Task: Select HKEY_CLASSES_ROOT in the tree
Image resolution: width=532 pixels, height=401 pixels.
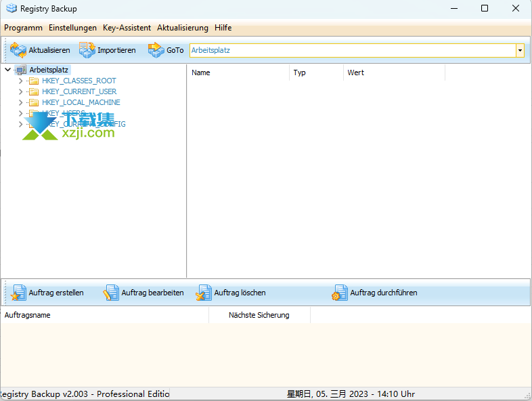Action: pyautogui.click(x=79, y=81)
